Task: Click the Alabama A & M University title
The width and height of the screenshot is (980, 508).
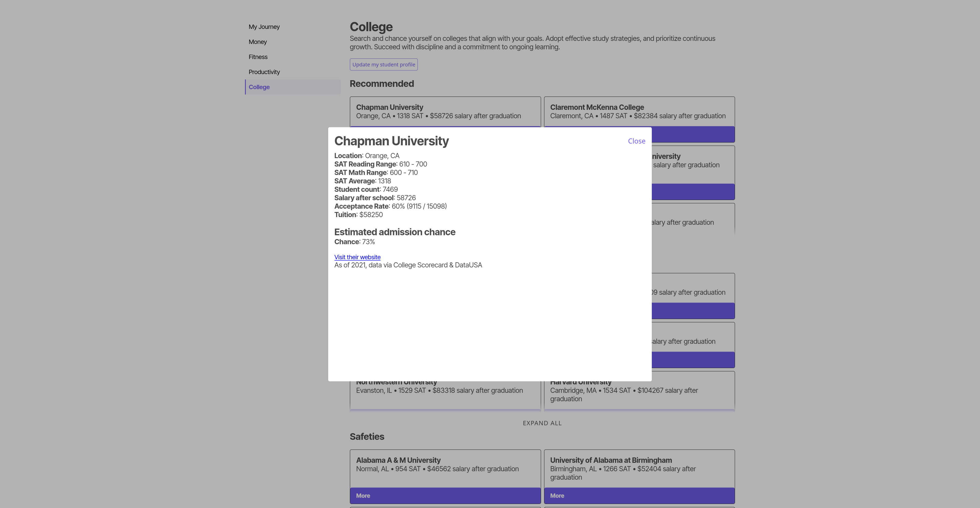Action: coord(398,460)
